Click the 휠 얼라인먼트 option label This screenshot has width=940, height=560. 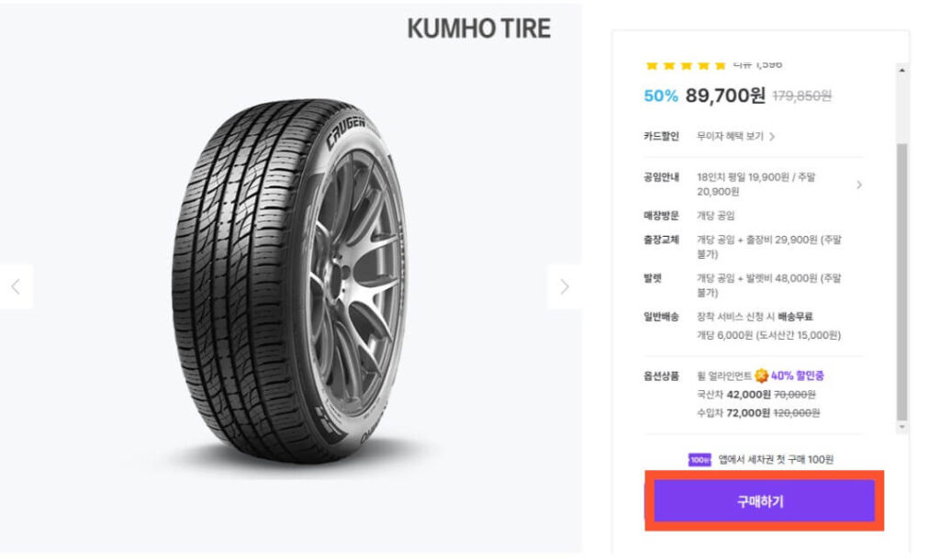723,375
